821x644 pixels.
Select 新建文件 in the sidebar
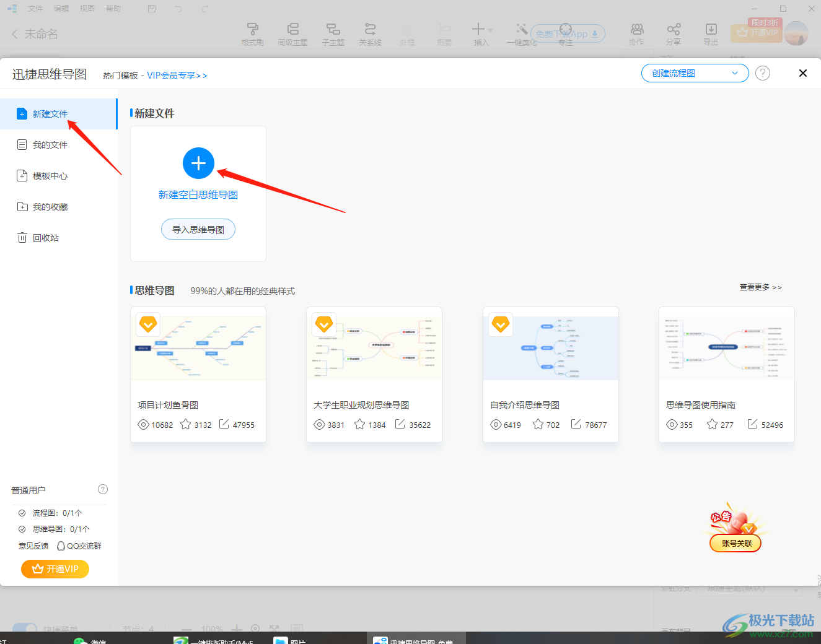[58, 114]
